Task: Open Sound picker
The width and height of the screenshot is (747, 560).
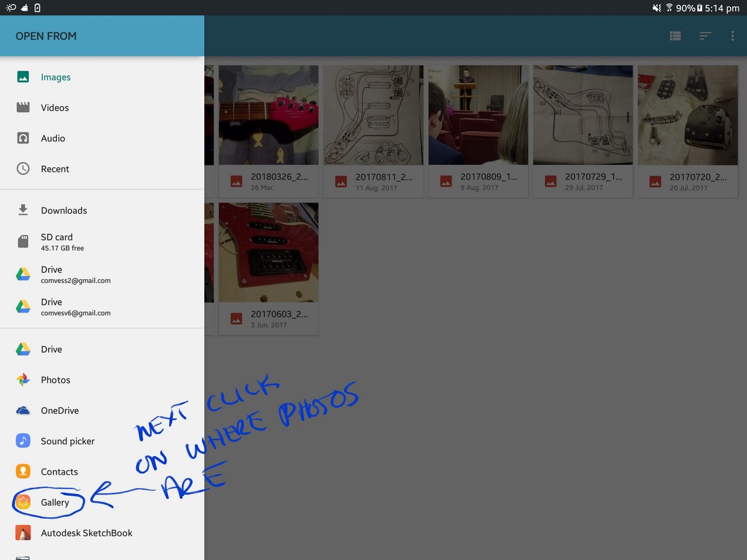Action: pyautogui.click(x=67, y=441)
